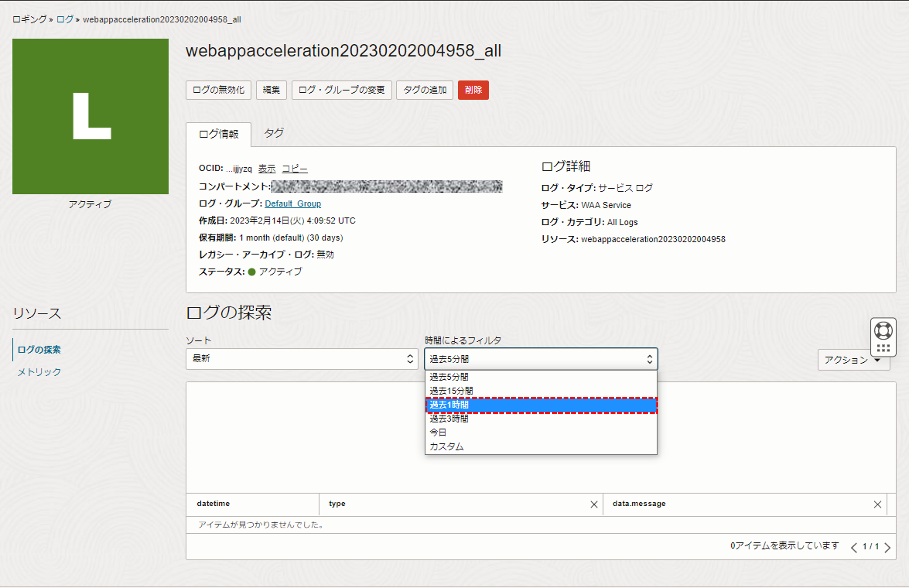The width and height of the screenshot is (909, 588).
Task: Select カスタム time filter option
Action: coord(541,447)
